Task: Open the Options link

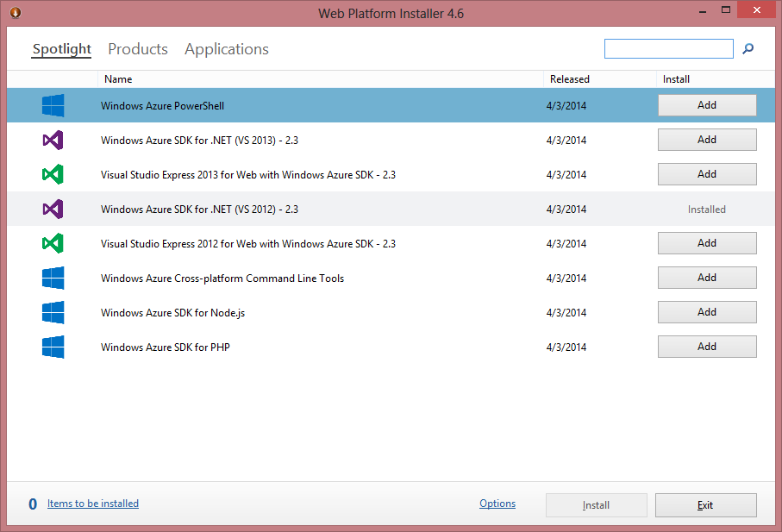Action: [497, 504]
